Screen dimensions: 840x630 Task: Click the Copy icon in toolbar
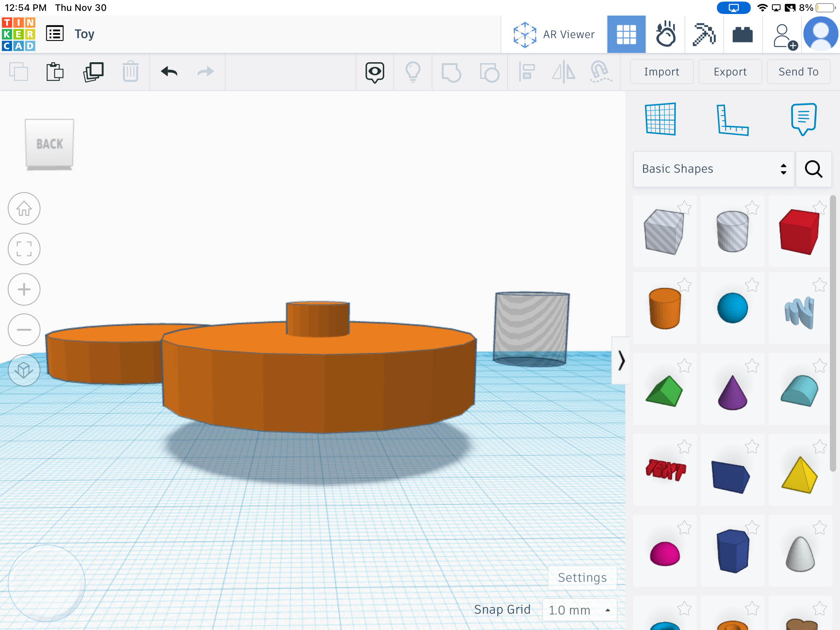tap(19, 72)
